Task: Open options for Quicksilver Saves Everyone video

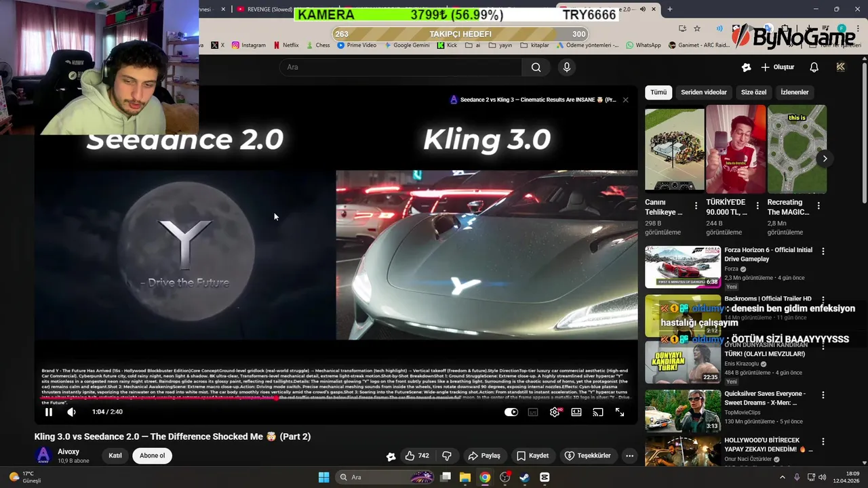Action: point(823,394)
